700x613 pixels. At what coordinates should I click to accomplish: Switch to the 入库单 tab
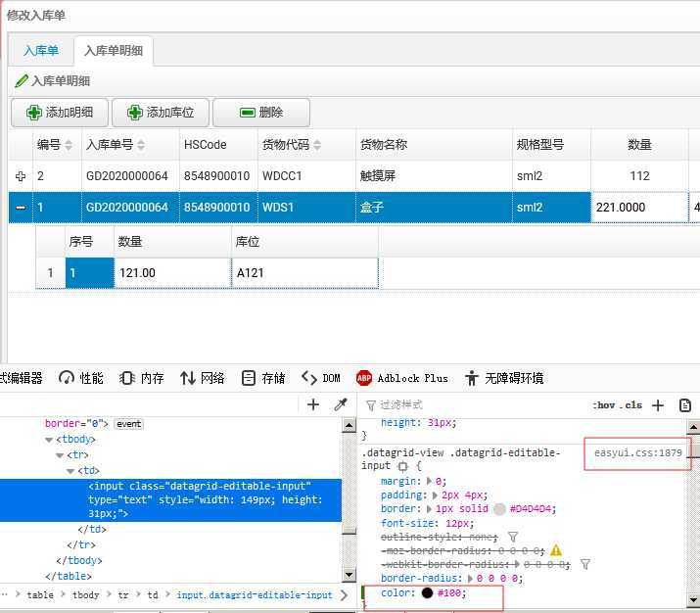pyautogui.click(x=40, y=51)
